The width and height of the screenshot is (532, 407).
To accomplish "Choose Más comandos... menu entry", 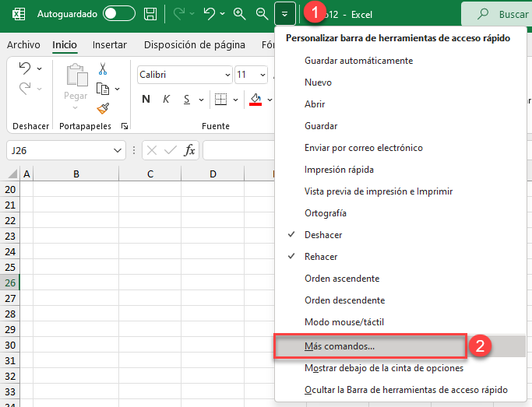I will click(400, 346).
